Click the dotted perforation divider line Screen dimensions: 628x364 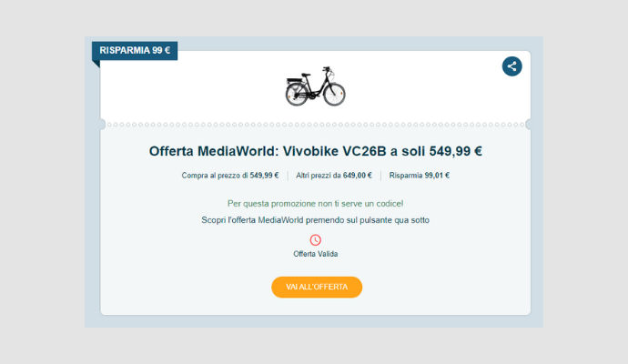tap(315, 125)
